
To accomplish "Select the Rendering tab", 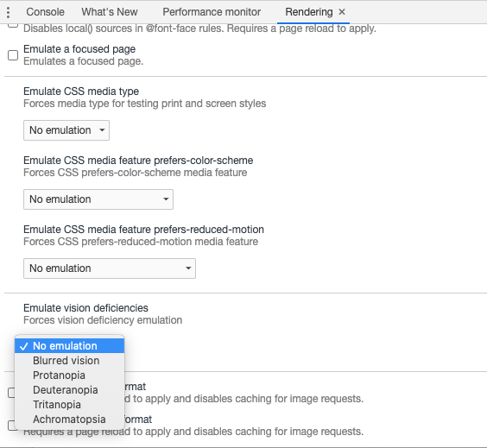I will click(x=309, y=12).
